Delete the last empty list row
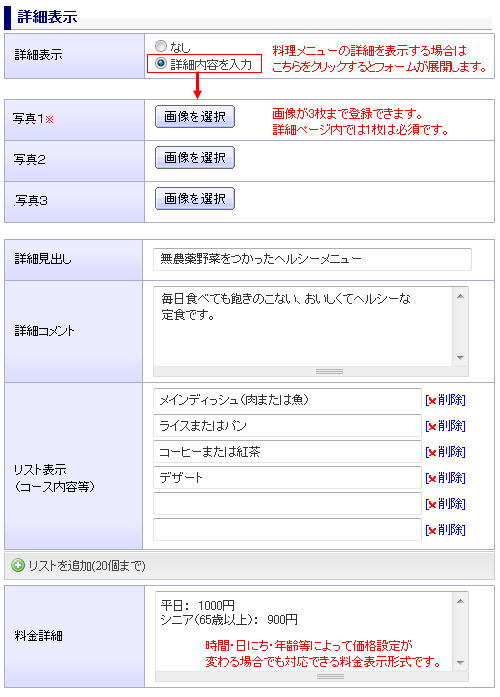500x697 pixels. [x=445, y=530]
